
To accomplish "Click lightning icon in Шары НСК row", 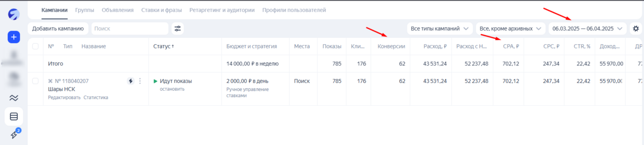I will pyautogui.click(x=131, y=81).
